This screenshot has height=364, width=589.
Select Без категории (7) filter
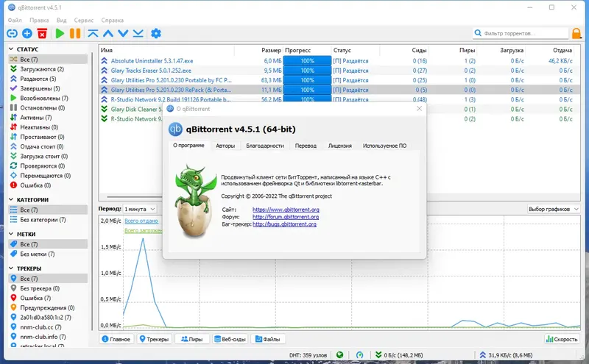48,220
